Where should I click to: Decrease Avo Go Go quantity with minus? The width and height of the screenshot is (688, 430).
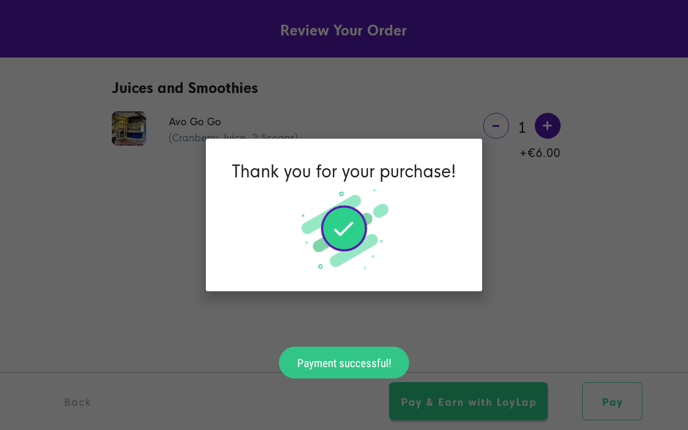[x=496, y=126]
